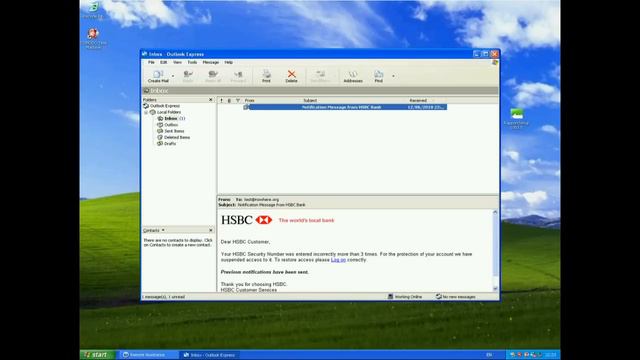Switch to Remote Assistance taskbar button

click(x=148, y=355)
